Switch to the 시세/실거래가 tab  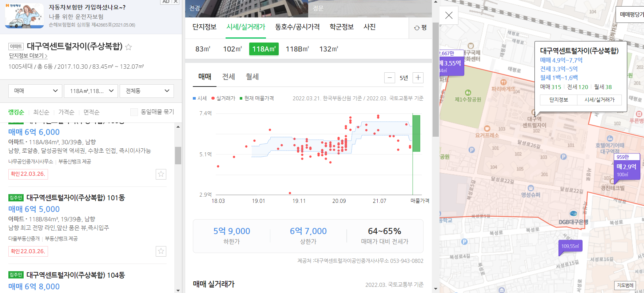point(246,27)
